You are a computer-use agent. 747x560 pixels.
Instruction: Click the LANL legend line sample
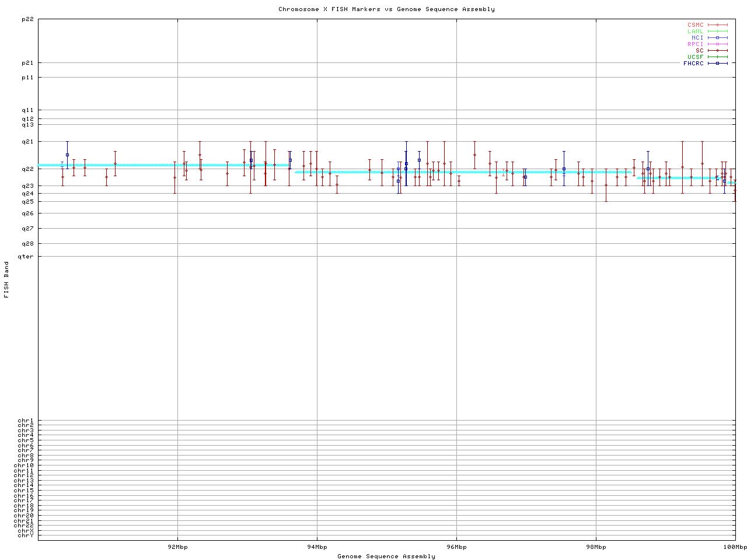pos(717,32)
